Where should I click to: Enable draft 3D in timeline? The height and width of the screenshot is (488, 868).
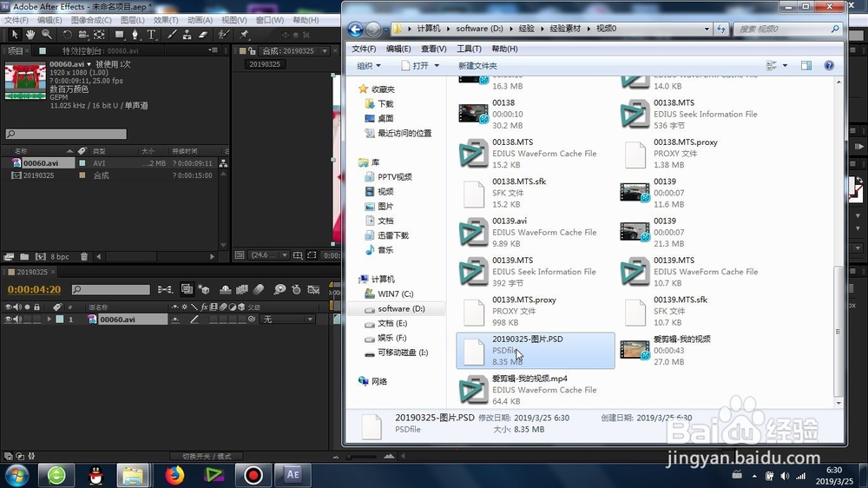coord(204,289)
